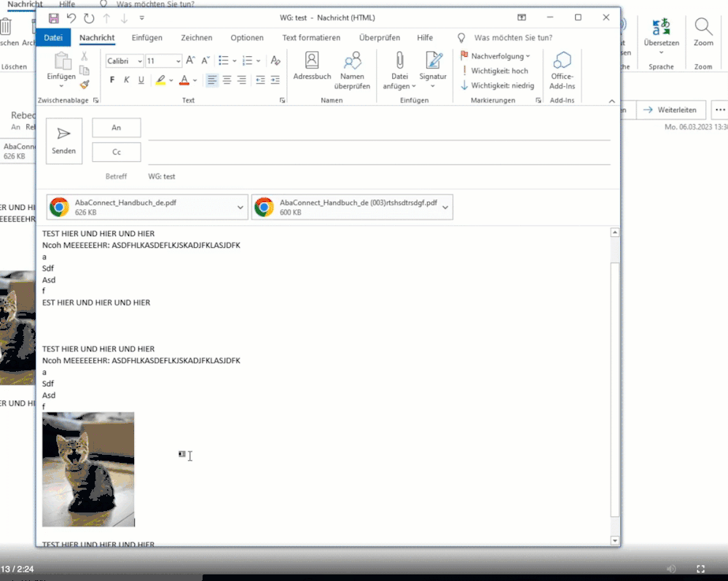Screen dimensions: 728x581
Task: Copy selection with the copy icon
Action: tap(84, 71)
